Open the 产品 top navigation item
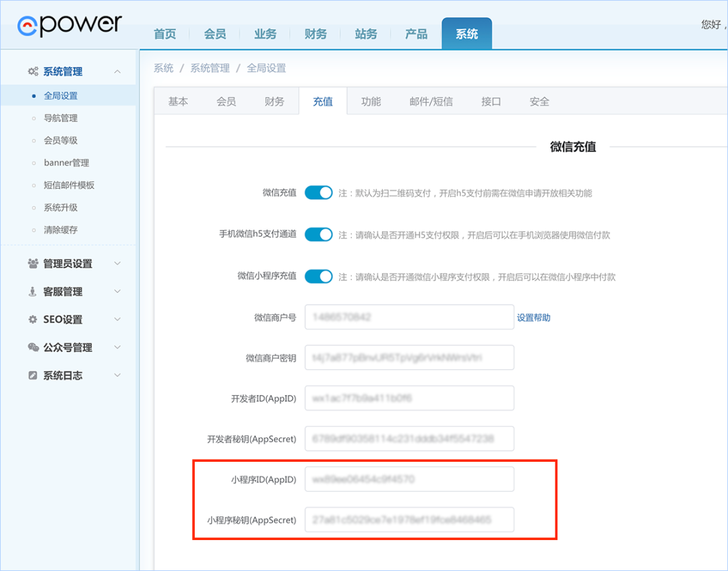 tap(416, 34)
